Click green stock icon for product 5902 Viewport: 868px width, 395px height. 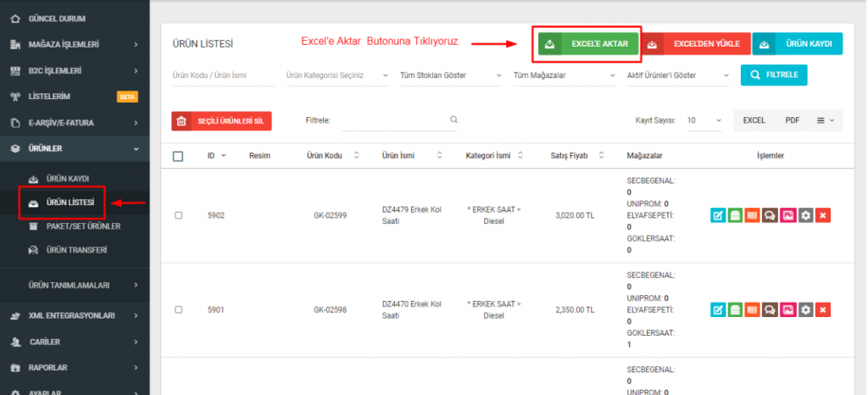(735, 215)
